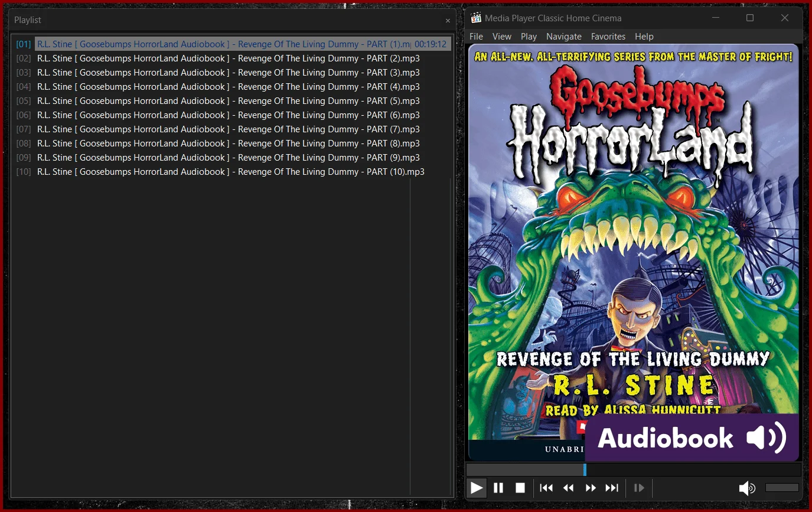
Task: Maximize the Media Player Classic window
Action: [x=750, y=18]
